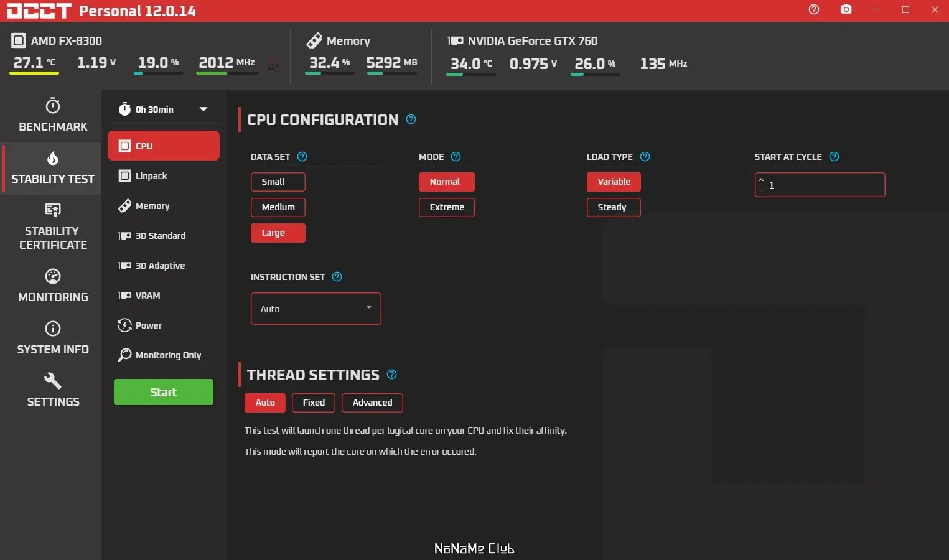
Task: Select the 3D Adaptive test
Action: click(164, 266)
